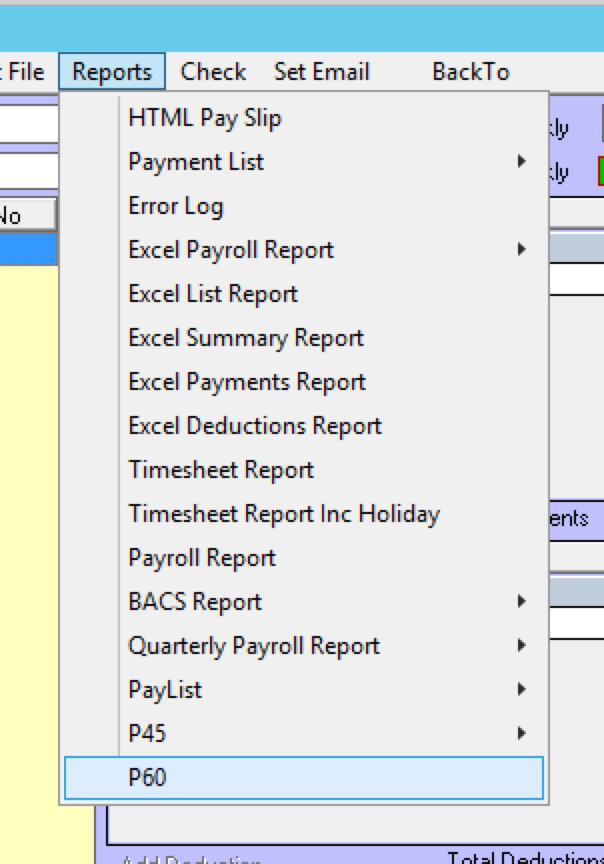
Task: Open the Set Email menu
Action: 321,72
